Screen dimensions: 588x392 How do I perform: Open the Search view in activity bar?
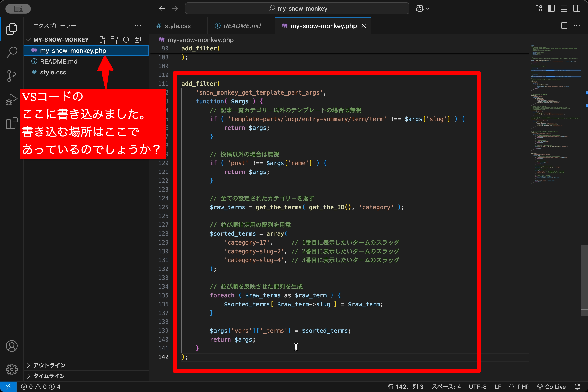pos(12,52)
